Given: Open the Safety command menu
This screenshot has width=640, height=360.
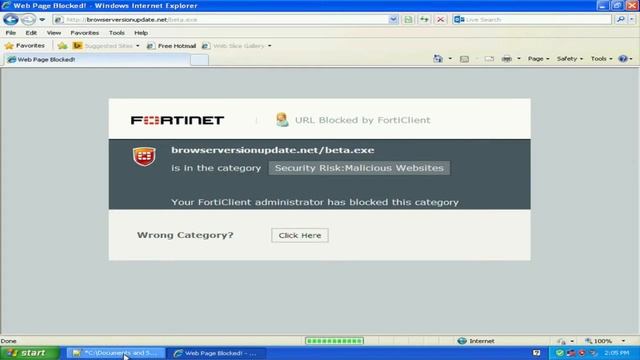Looking at the screenshot, I should (x=570, y=59).
